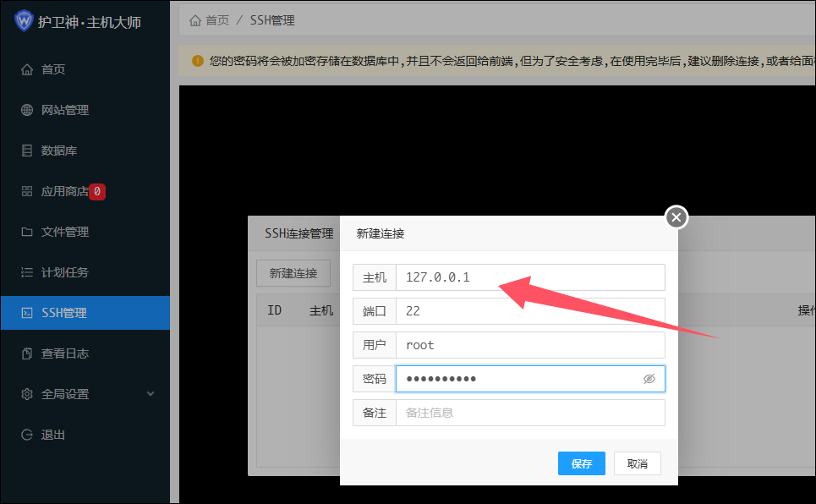Viewport: 816px width, 504px height.
Task: Click the 护卫神 shield logo at top
Action: tap(25, 19)
